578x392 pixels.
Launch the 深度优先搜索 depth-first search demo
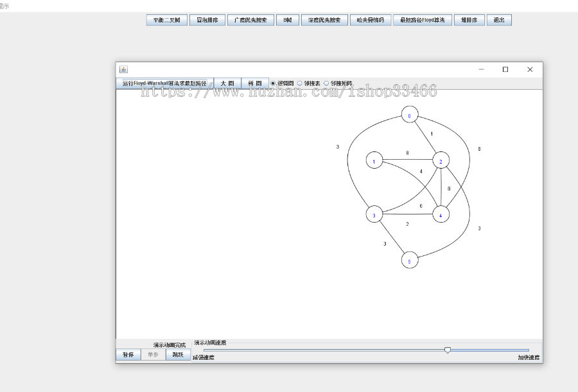pos(323,19)
